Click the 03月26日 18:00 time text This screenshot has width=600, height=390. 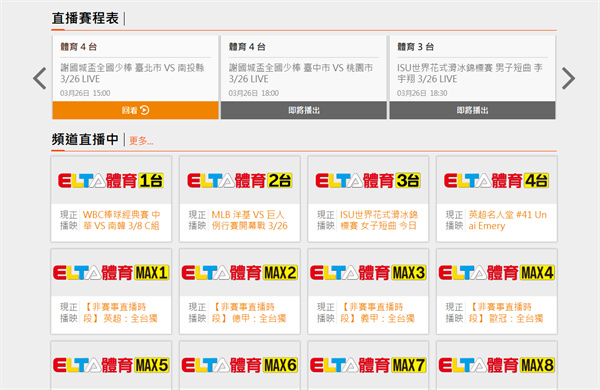pos(254,93)
